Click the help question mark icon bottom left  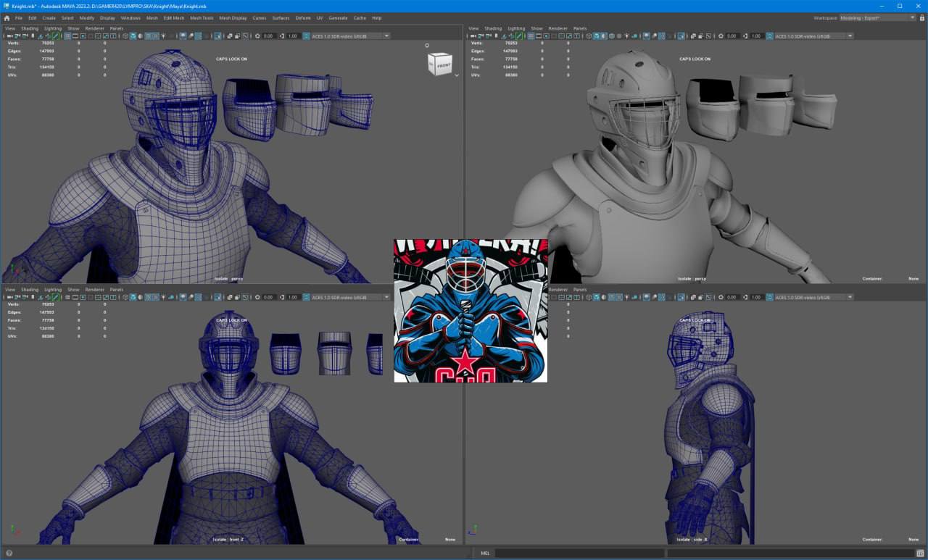pyautogui.click(x=9, y=553)
